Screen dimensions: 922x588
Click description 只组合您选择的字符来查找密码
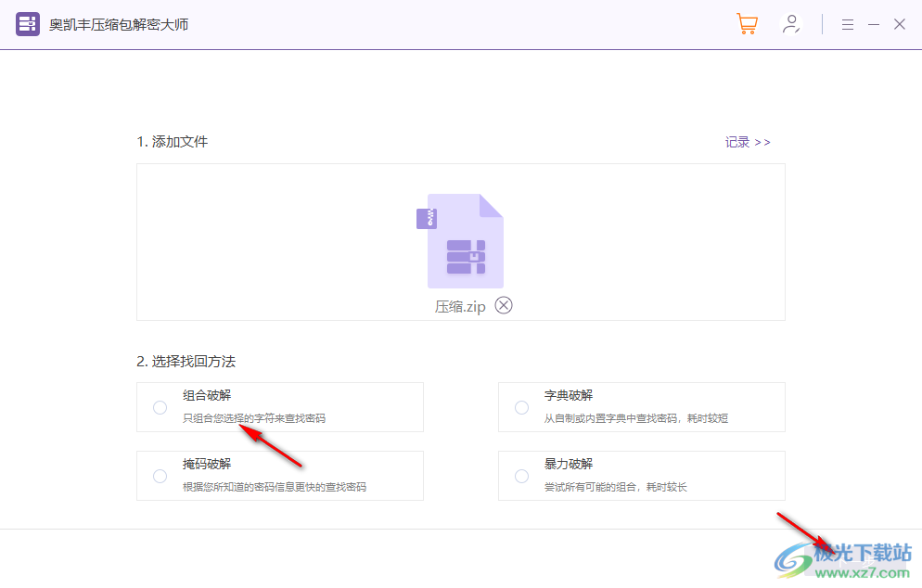[x=254, y=418]
